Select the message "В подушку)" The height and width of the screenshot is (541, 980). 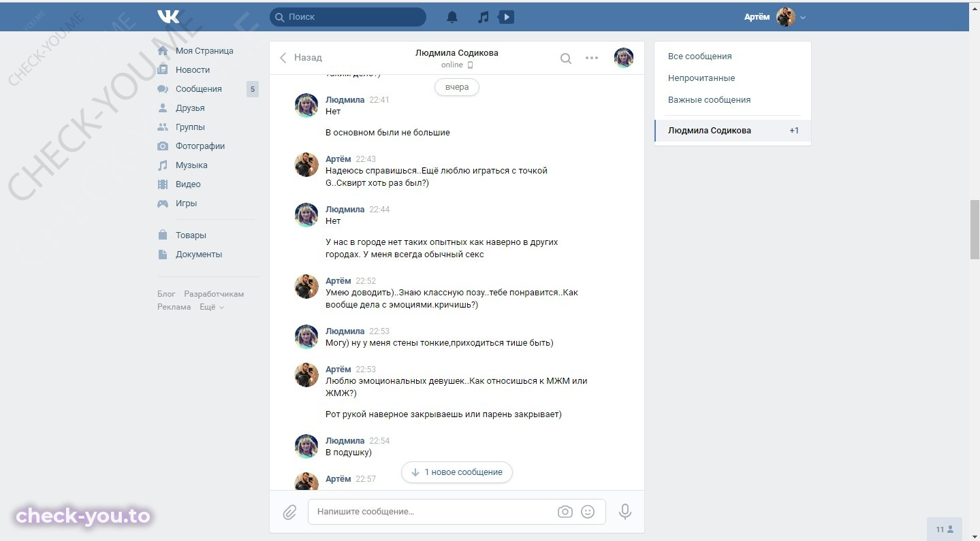click(x=349, y=453)
